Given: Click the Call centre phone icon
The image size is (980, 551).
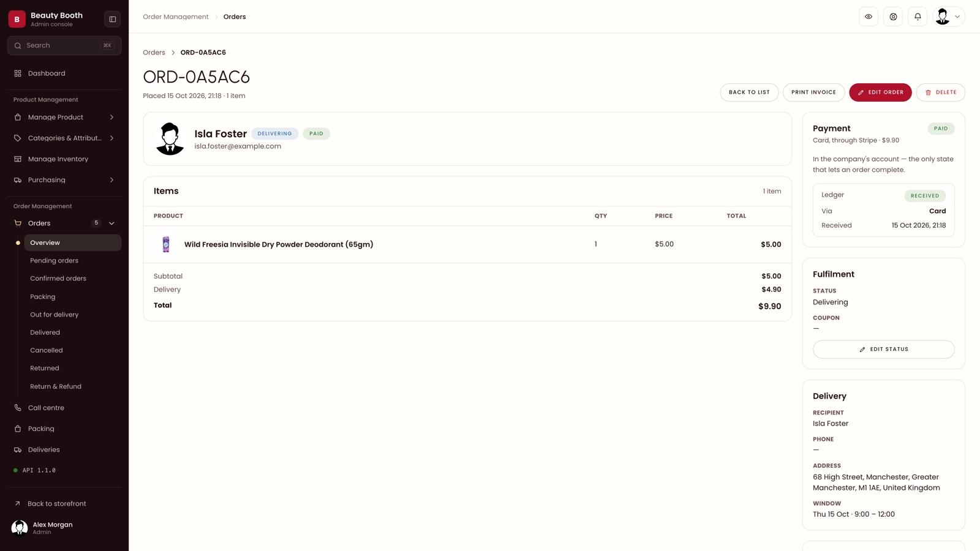Looking at the screenshot, I should tap(18, 408).
